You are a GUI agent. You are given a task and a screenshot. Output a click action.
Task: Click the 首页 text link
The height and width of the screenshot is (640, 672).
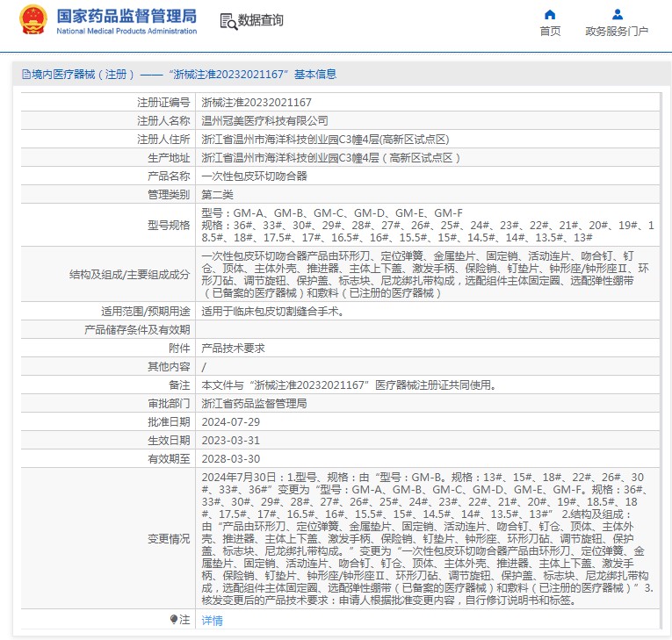tap(550, 32)
